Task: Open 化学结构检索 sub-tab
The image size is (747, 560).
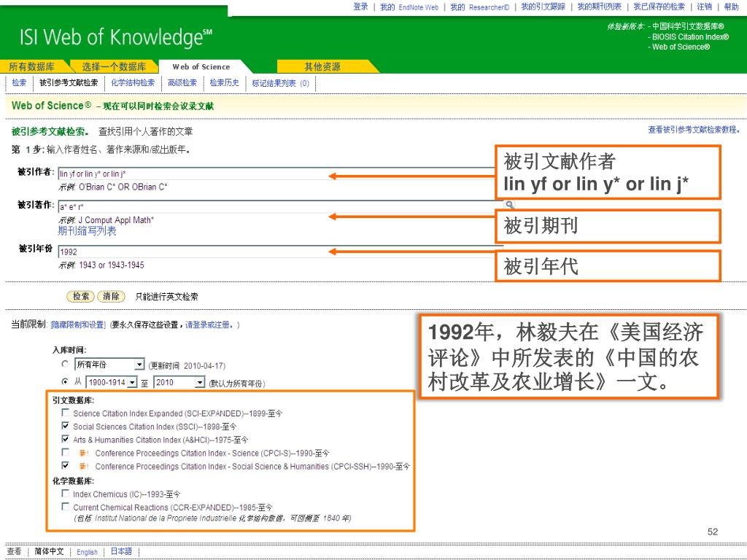Action: (x=133, y=82)
